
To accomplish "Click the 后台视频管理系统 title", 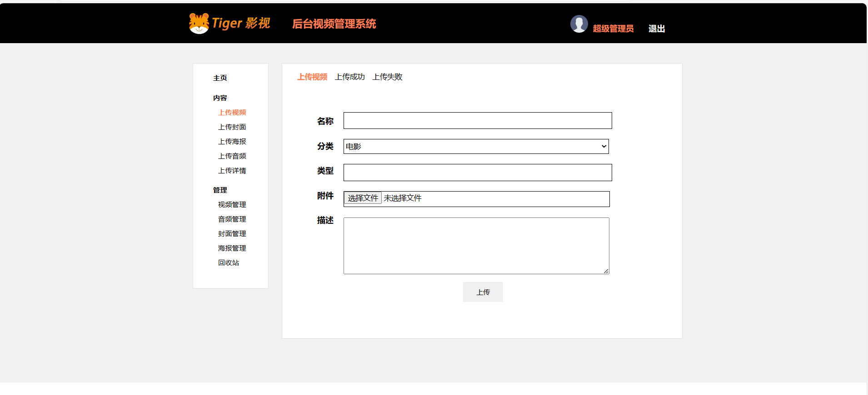I will click(x=334, y=24).
